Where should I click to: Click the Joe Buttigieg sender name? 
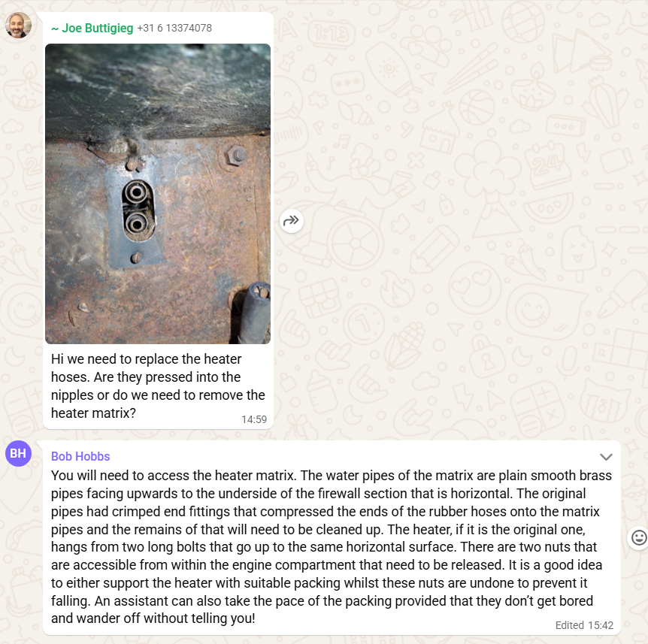98,28
